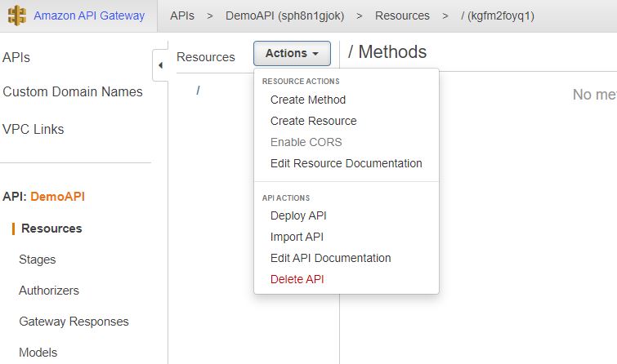The image size is (617, 364).
Task: Choose Create Resource from the Actions menu
Action: click(x=313, y=121)
